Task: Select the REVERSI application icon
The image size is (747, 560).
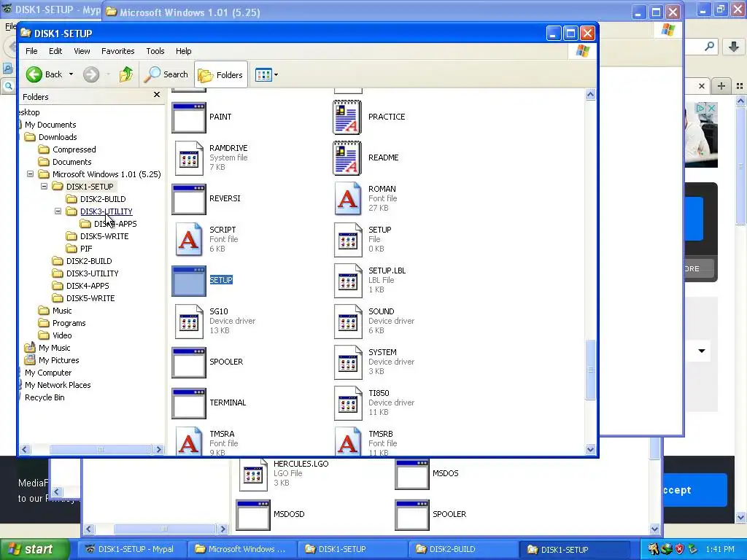Action: pos(189,199)
